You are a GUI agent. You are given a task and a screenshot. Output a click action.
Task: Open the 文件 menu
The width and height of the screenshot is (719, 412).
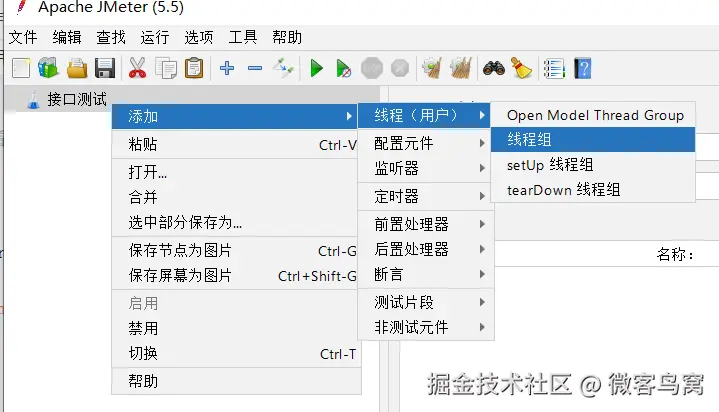(x=22, y=37)
